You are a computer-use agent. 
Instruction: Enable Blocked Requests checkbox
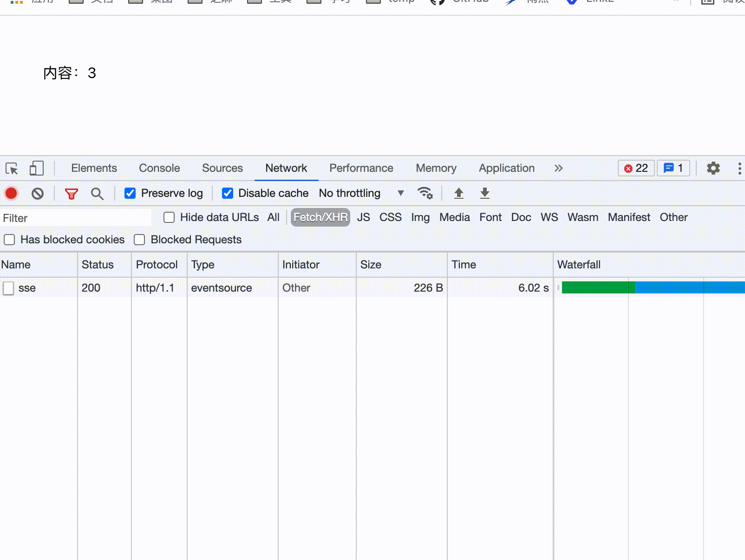139,240
